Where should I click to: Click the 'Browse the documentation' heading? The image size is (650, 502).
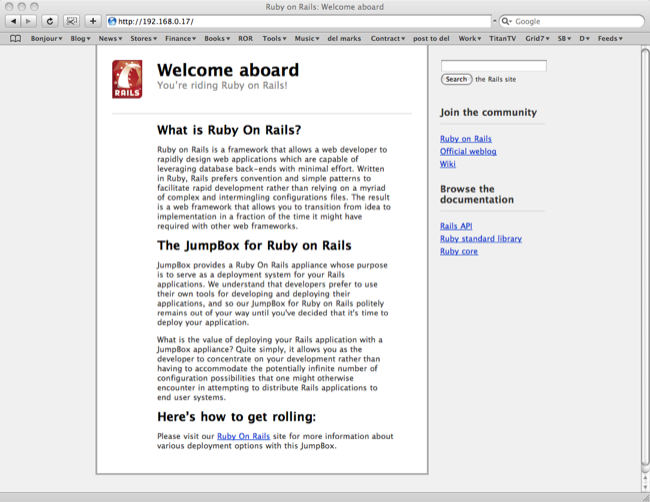[x=477, y=194]
